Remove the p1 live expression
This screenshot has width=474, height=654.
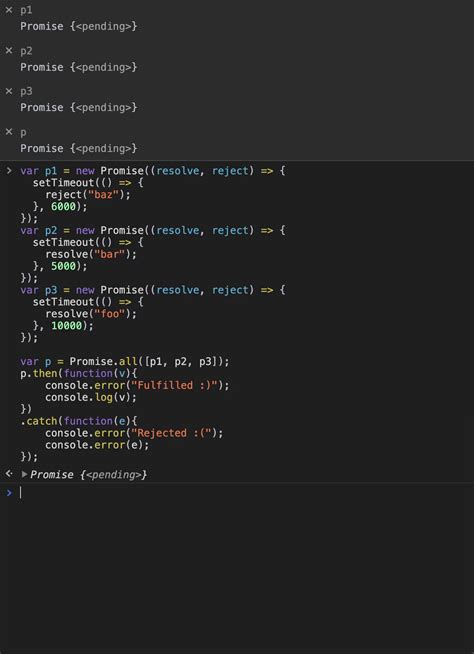tap(9, 10)
